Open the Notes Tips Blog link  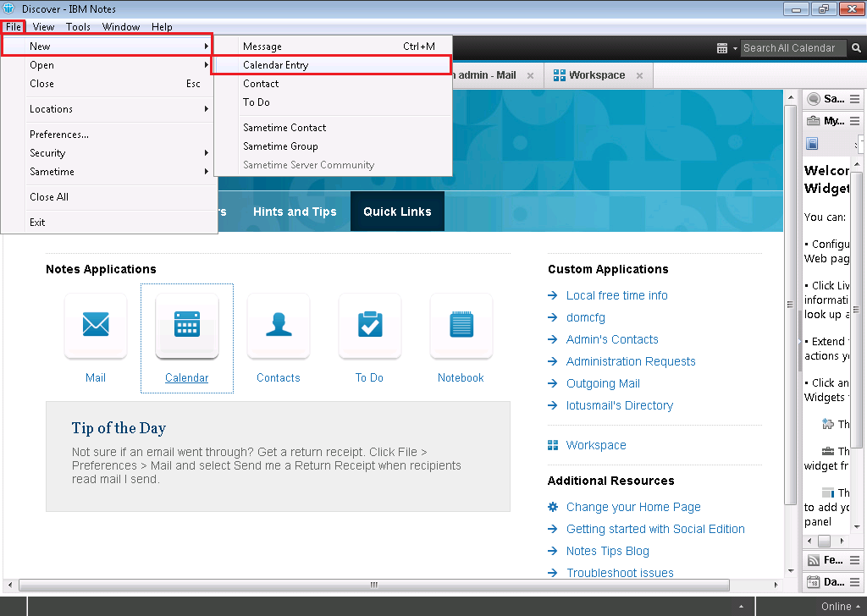tap(607, 551)
